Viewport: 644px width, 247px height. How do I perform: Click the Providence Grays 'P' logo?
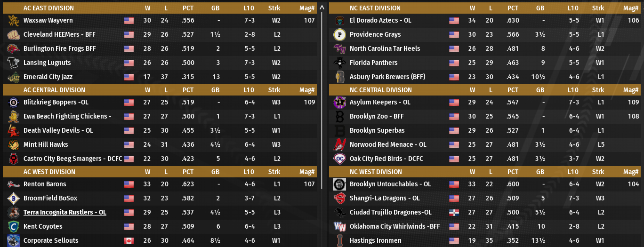point(339,35)
